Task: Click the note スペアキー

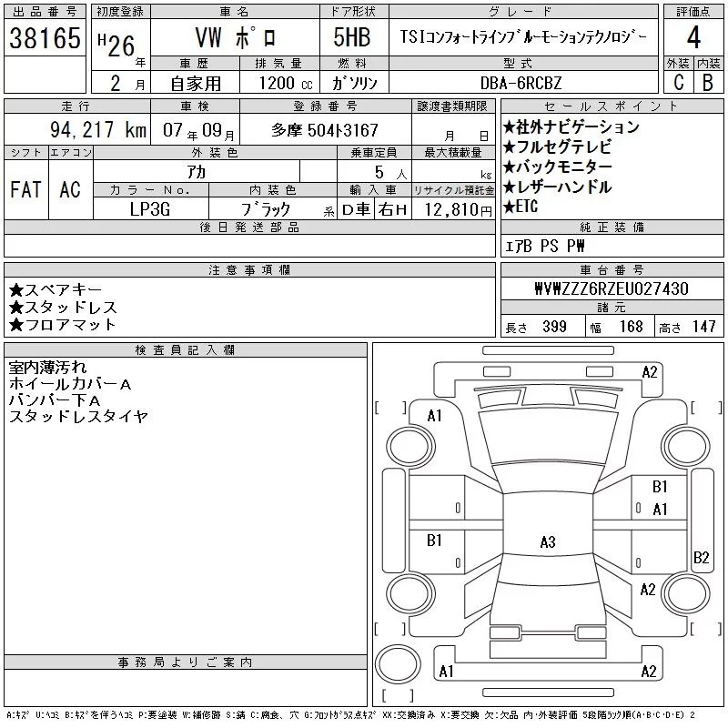Action: pos(56,289)
